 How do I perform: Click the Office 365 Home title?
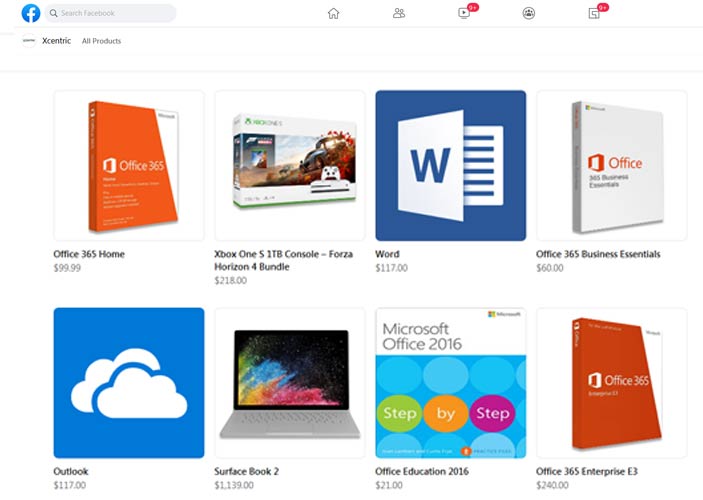[89, 254]
